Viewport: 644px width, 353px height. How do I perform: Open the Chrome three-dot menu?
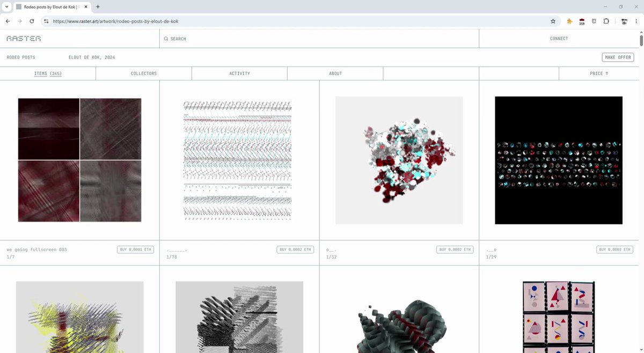(636, 21)
